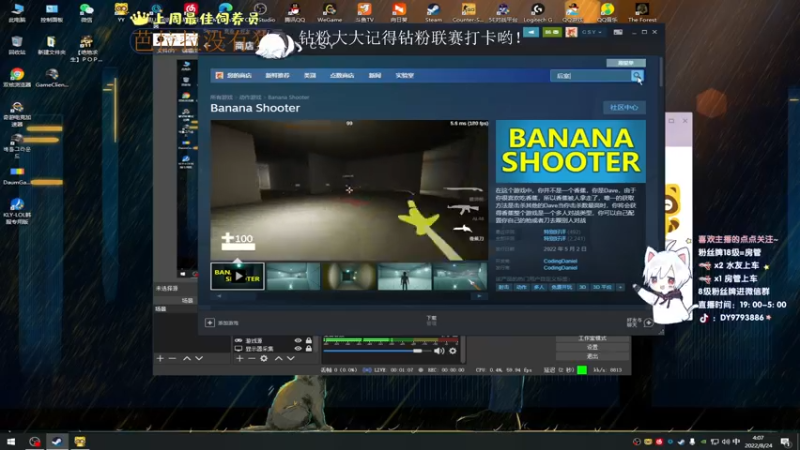The image size is (800, 450).
Task: Click the Steam store search input field
Action: click(x=591, y=76)
